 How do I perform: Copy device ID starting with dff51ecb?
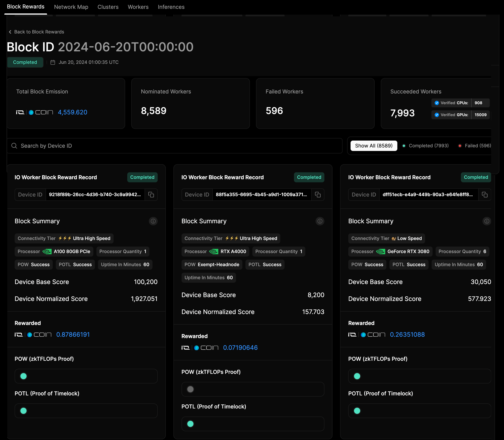(x=485, y=195)
